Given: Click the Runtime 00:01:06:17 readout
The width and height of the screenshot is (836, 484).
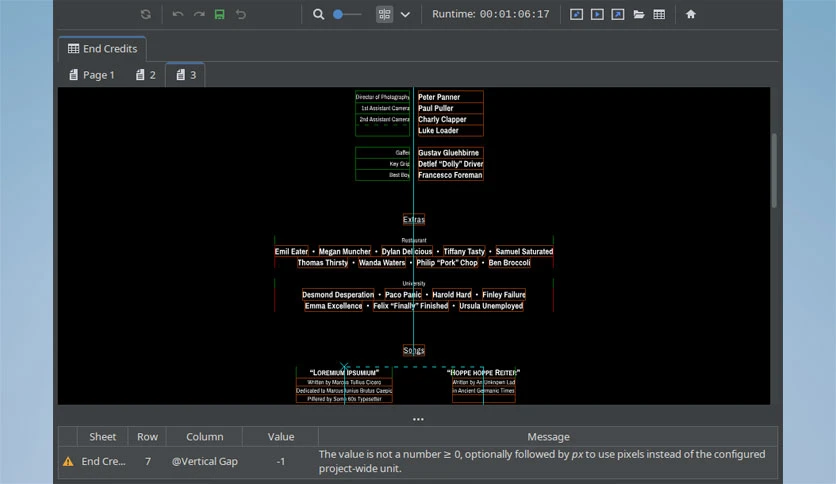Looking at the screenshot, I should coord(491,14).
